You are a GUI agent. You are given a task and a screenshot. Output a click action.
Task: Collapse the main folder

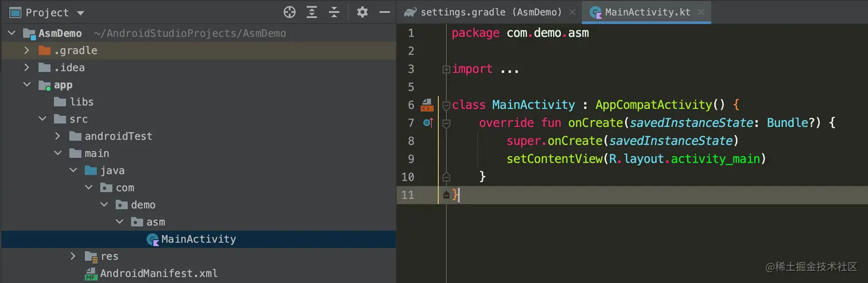(x=57, y=153)
